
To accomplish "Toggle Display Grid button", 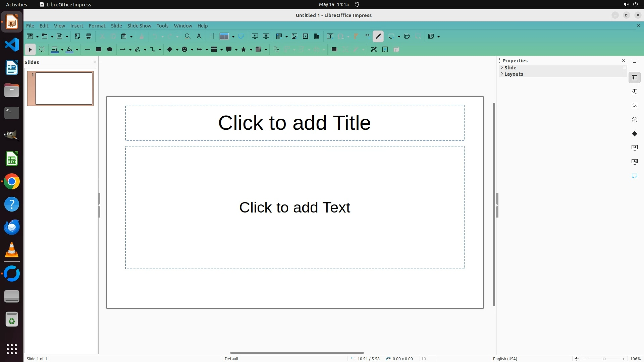I will (212, 36).
